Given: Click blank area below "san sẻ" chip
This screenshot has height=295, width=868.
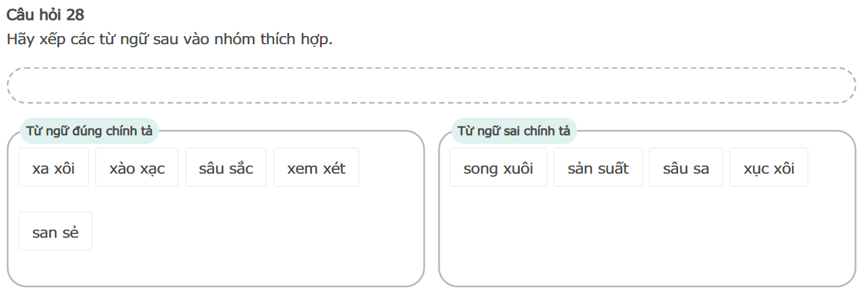Looking at the screenshot, I should pos(55,268).
